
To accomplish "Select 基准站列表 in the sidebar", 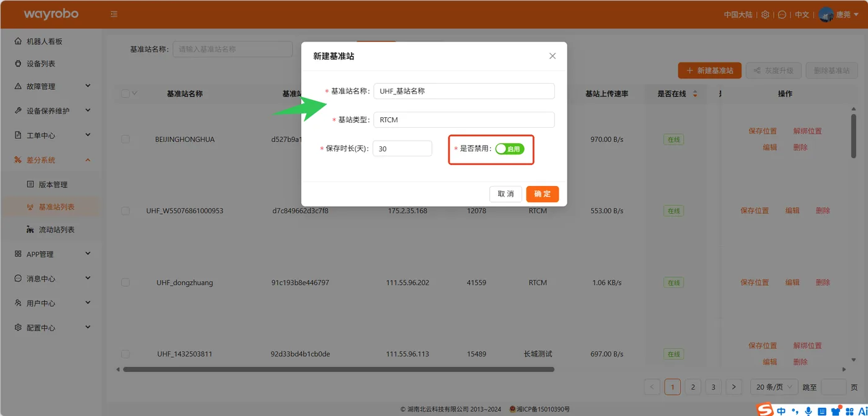I will point(50,206).
